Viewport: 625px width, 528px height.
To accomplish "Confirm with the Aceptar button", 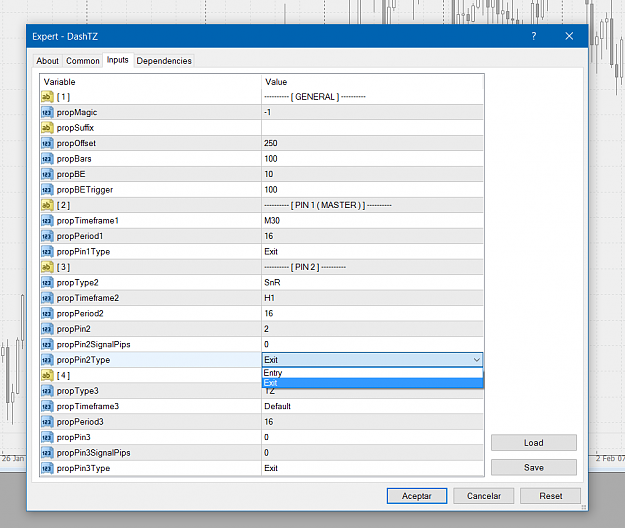I will coord(417,496).
